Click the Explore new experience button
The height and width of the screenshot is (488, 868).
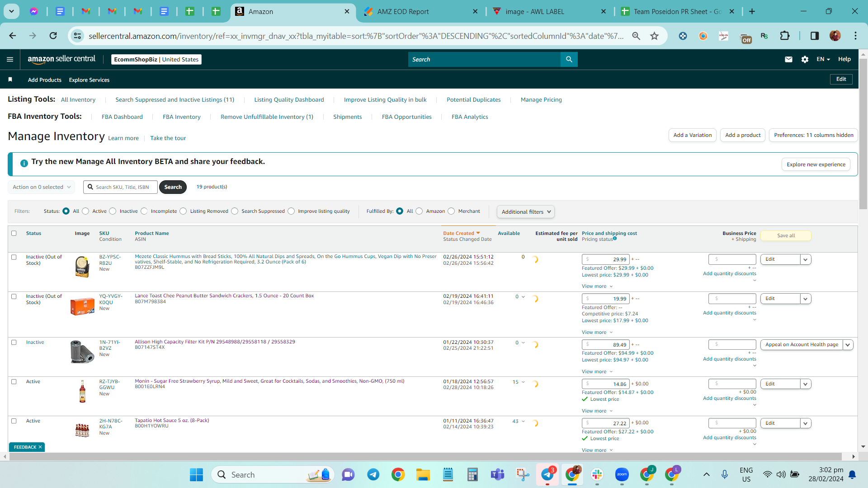[816, 164]
